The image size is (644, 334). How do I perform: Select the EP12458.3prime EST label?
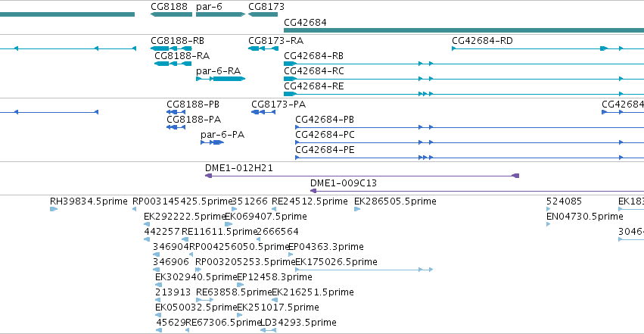point(275,277)
